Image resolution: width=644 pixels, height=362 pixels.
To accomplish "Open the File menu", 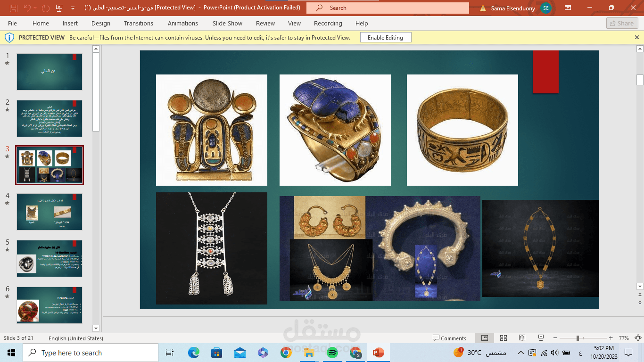I will click(x=12, y=23).
